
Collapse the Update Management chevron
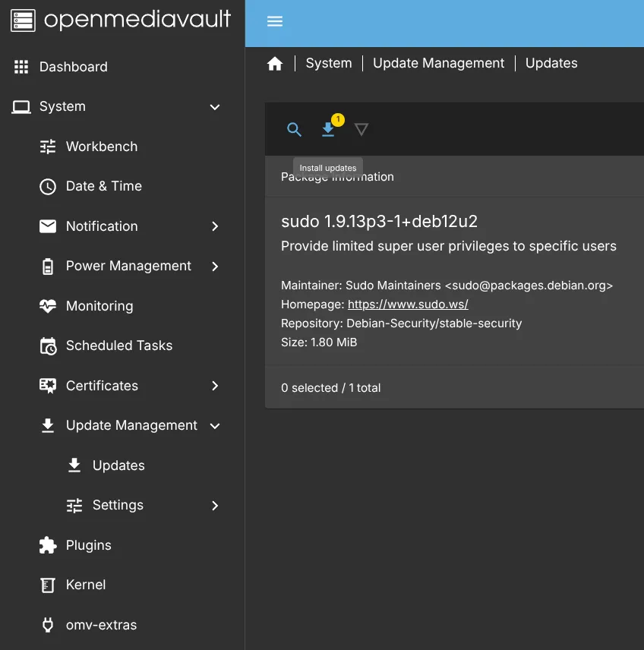point(215,426)
